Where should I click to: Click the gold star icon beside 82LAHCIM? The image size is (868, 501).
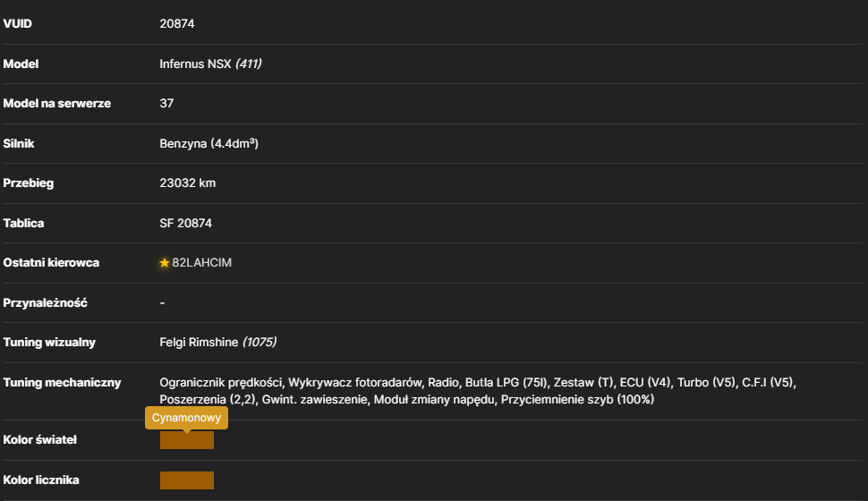[165, 263]
